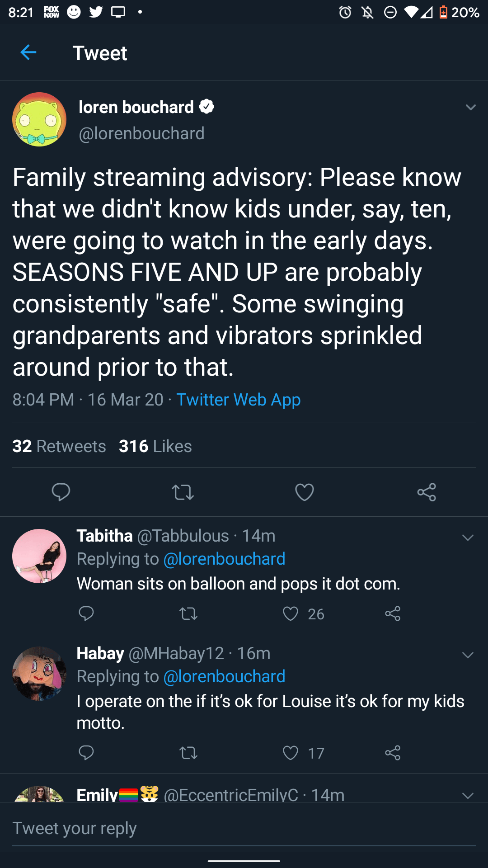Tap the back arrow icon
The height and width of the screenshot is (868, 488).
pyautogui.click(x=28, y=52)
